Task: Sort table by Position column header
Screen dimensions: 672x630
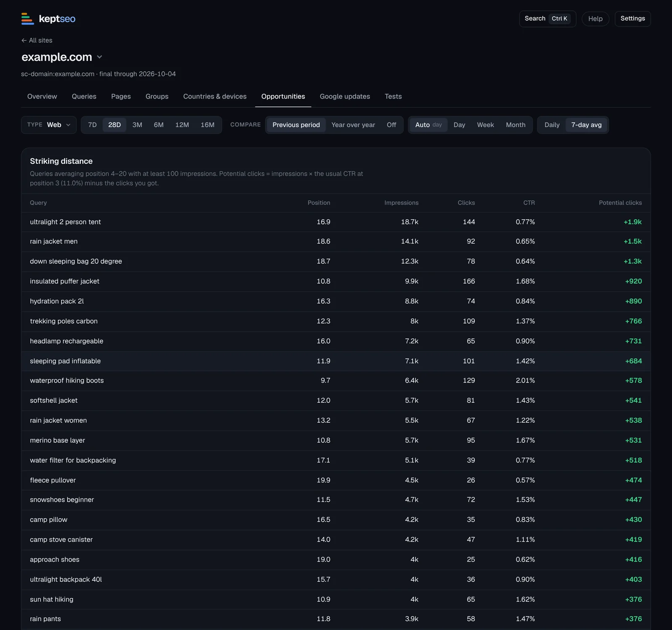Action: click(x=319, y=203)
